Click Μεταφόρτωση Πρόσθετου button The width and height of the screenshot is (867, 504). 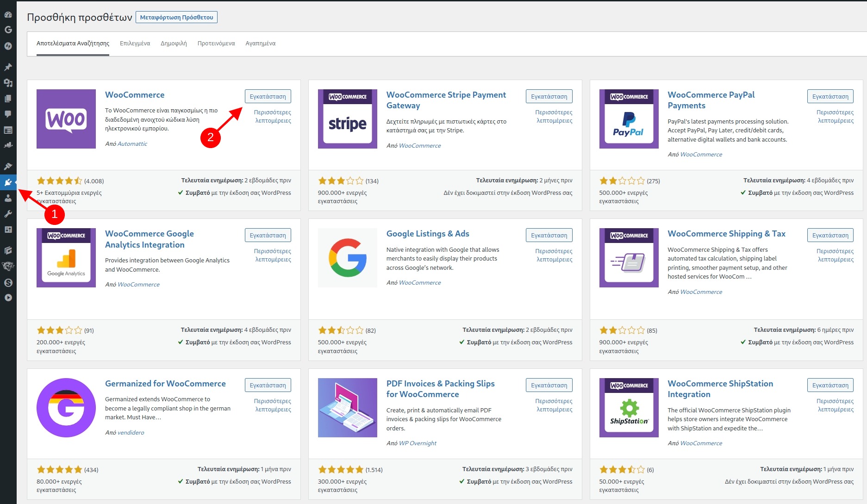point(176,17)
